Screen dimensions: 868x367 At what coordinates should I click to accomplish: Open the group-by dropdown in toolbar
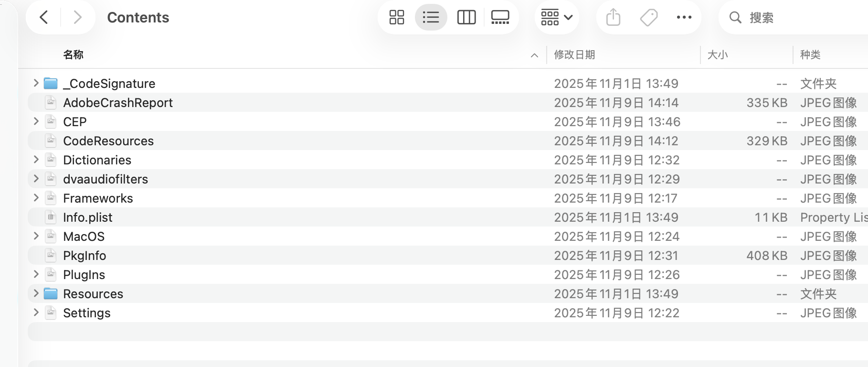coord(556,18)
